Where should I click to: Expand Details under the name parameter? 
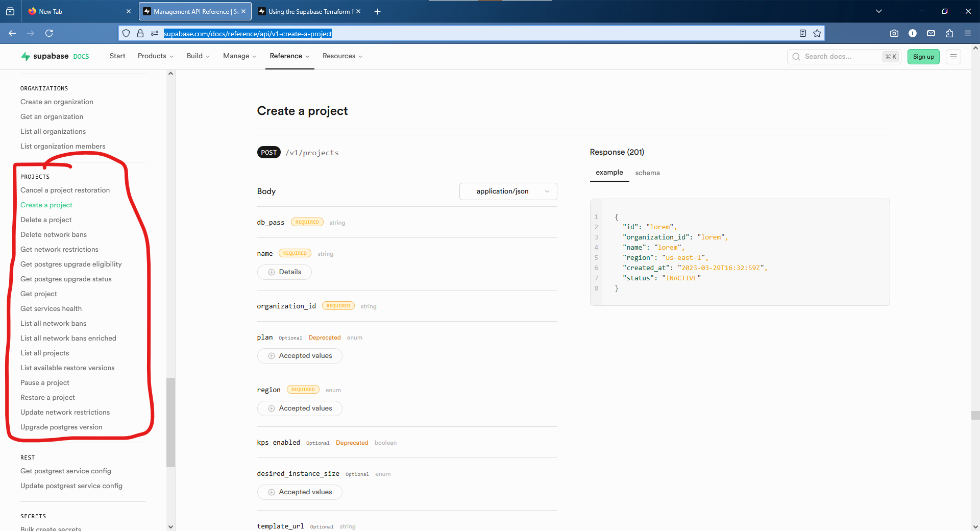click(284, 272)
